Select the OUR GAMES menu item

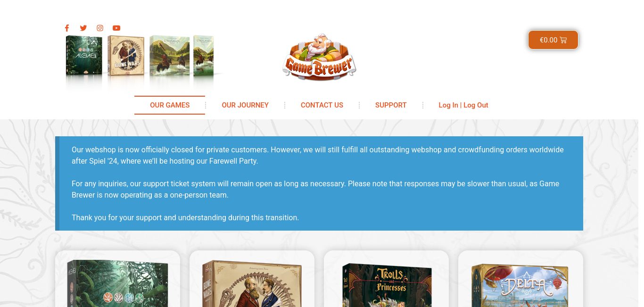coord(170,105)
